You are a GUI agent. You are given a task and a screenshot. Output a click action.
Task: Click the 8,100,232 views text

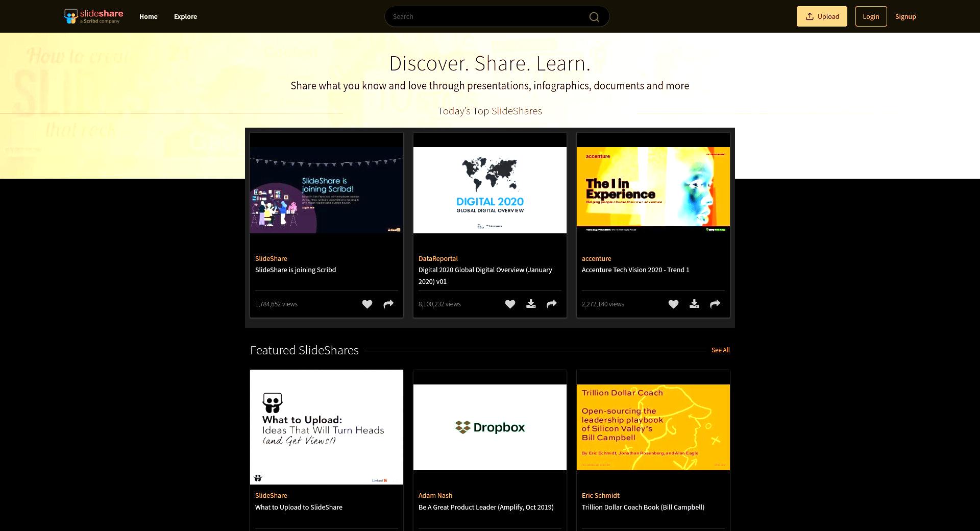tap(439, 304)
